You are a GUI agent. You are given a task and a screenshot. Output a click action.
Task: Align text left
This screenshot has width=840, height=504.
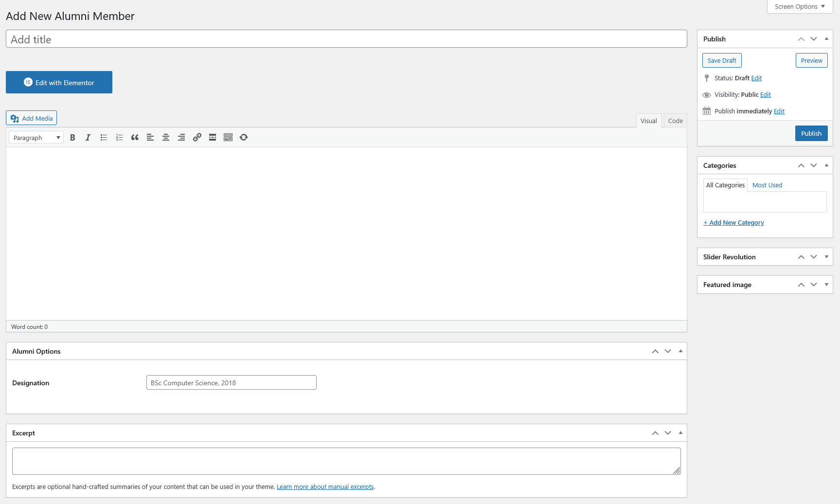coord(150,138)
